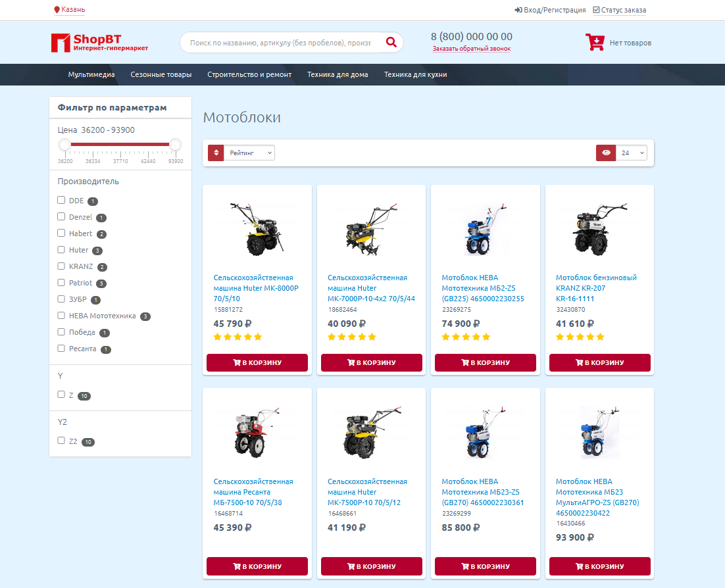This screenshot has height=588, width=725.
Task: Open the Техника для дома menu
Action: [x=337, y=74]
